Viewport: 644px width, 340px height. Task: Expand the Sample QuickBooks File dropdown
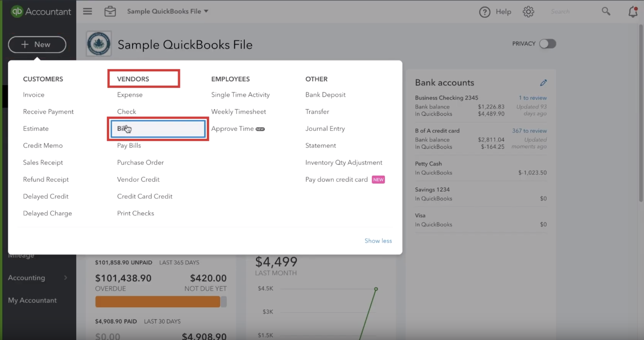[168, 11]
